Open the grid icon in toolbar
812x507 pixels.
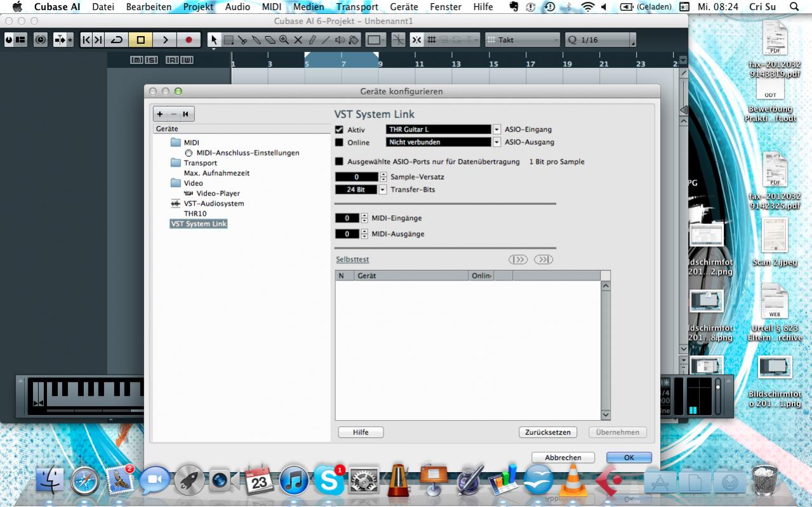(431, 40)
